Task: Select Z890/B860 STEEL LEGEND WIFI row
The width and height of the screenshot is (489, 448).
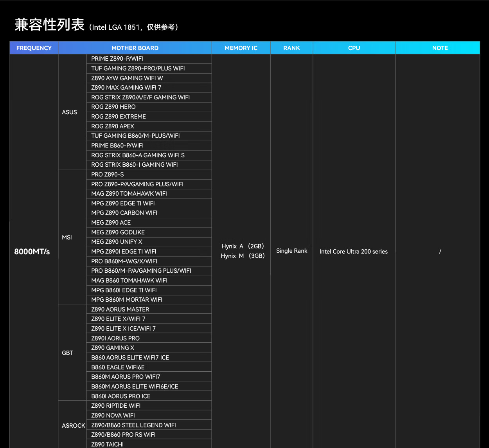Action: pos(149,425)
